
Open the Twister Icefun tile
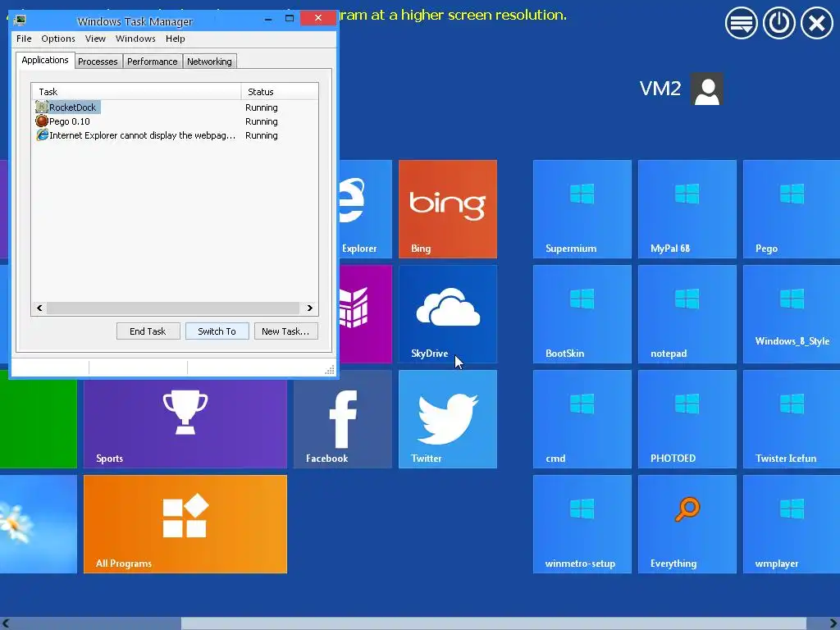click(x=792, y=419)
